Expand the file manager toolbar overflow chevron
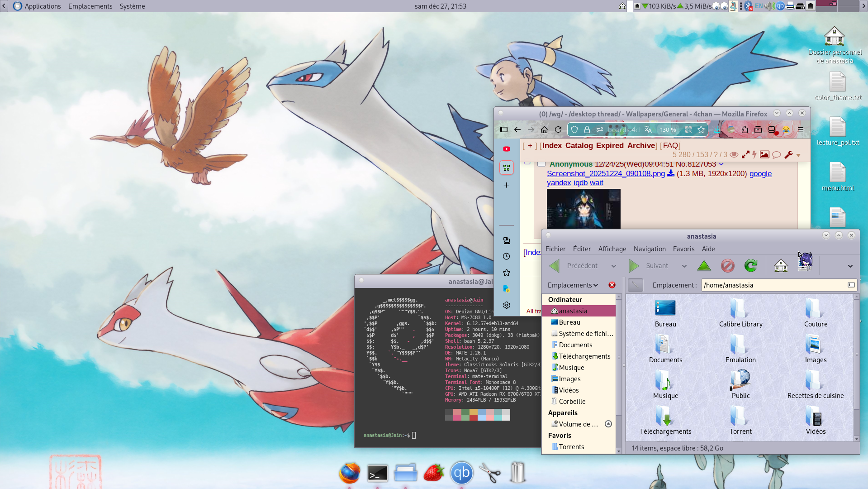Screen dimensions: 868x489 pos(850,266)
